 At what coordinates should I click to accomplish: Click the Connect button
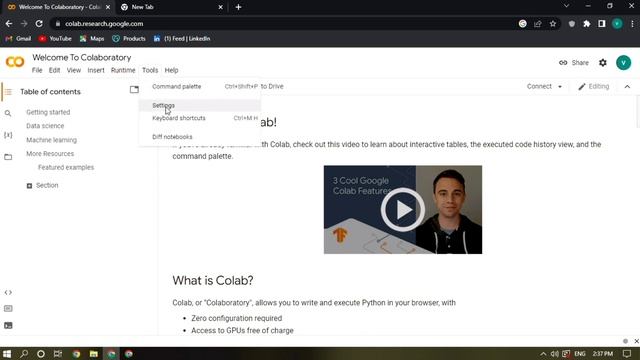539,87
